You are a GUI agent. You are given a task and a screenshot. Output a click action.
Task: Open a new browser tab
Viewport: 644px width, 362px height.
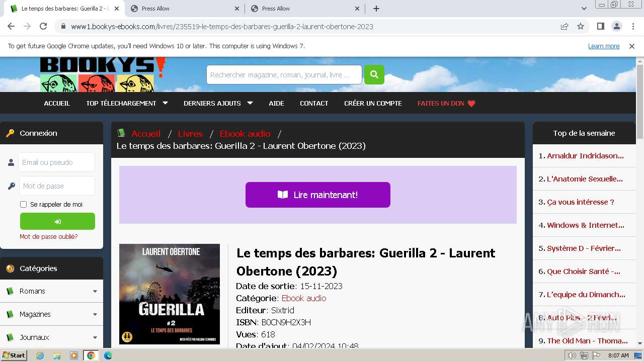(x=376, y=9)
